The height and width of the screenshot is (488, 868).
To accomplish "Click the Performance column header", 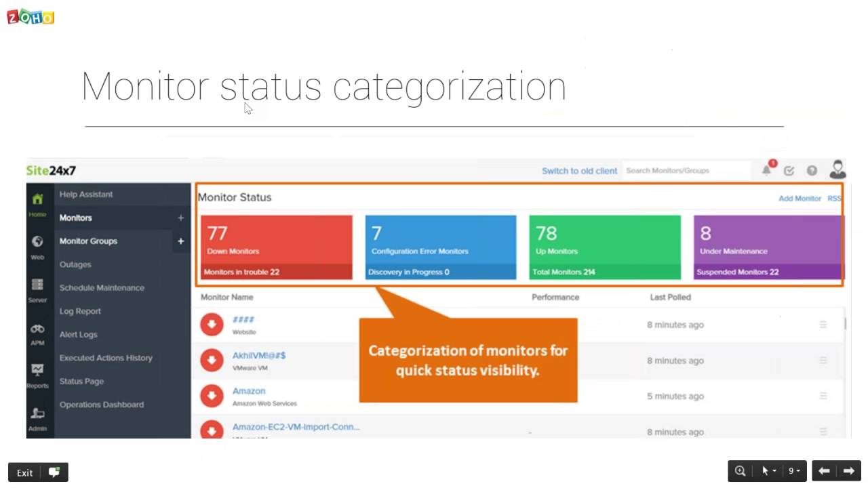I will pyautogui.click(x=555, y=298).
